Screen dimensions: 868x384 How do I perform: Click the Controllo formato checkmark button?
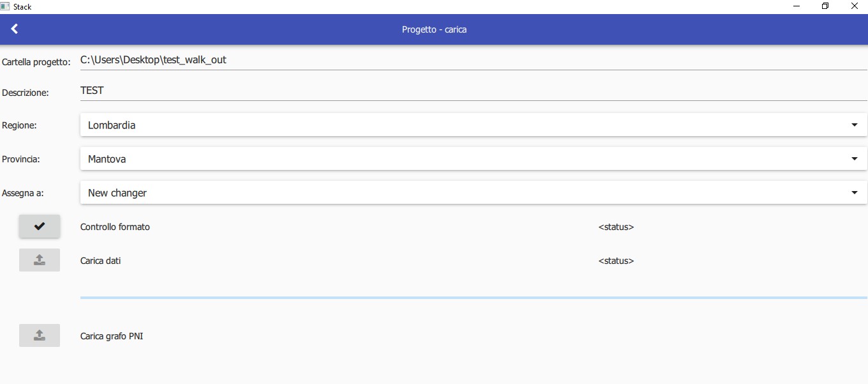point(40,226)
